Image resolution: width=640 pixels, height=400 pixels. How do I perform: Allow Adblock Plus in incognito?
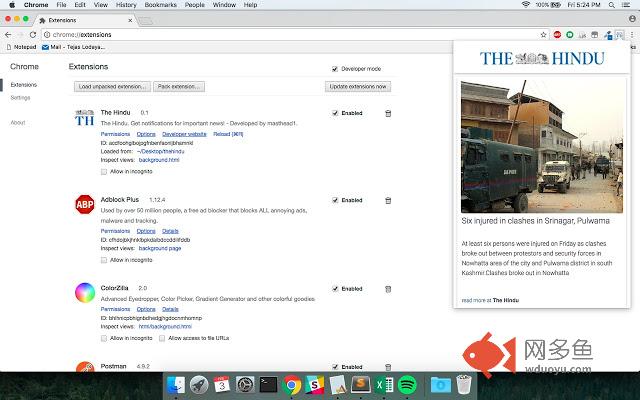coord(104,259)
